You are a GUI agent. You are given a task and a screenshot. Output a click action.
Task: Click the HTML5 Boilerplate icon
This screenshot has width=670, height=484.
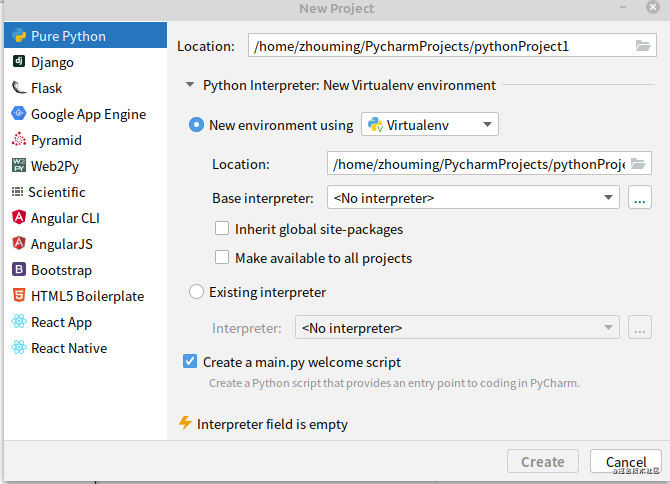(x=19, y=296)
